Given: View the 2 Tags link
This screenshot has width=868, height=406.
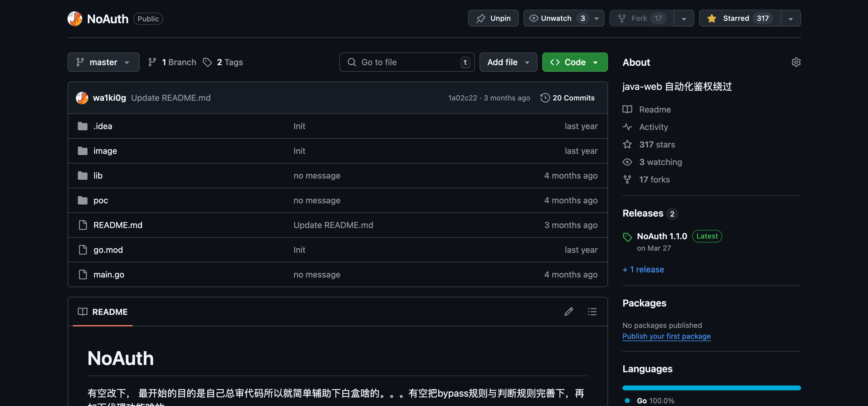Looking at the screenshot, I should click(x=223, y=62).
